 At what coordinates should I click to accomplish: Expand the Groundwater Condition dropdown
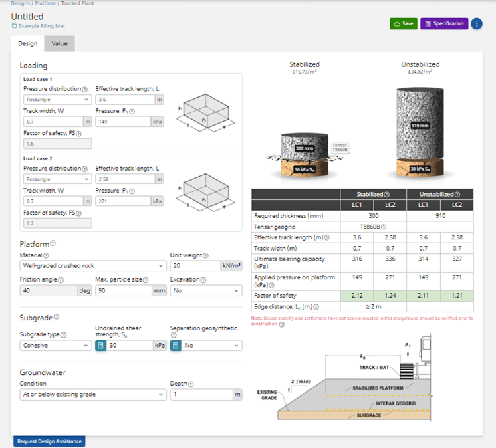[x=94, y=395]
